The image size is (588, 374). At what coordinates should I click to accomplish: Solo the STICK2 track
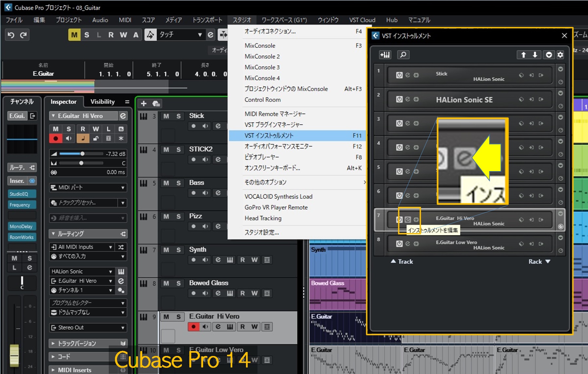click(x=179, y=149)
